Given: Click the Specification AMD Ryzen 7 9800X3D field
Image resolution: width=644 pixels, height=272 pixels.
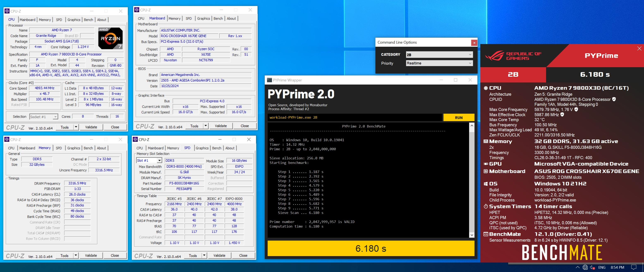Looking at the screenshot, I should 77,54.
